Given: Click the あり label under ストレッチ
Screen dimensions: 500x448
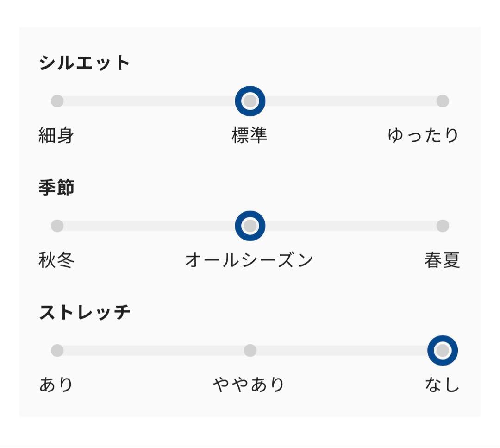Looking at the screenshot, I should pyautogui.click(x=56, y=385).
